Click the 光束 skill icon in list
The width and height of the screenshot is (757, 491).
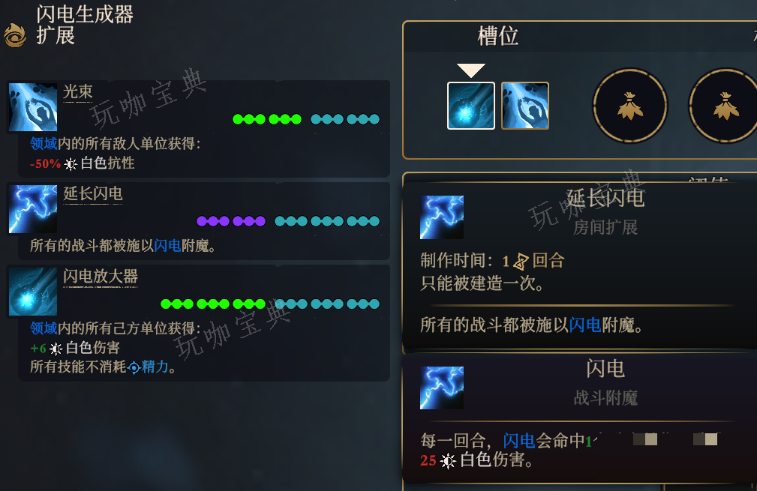(x=33, y=107)
